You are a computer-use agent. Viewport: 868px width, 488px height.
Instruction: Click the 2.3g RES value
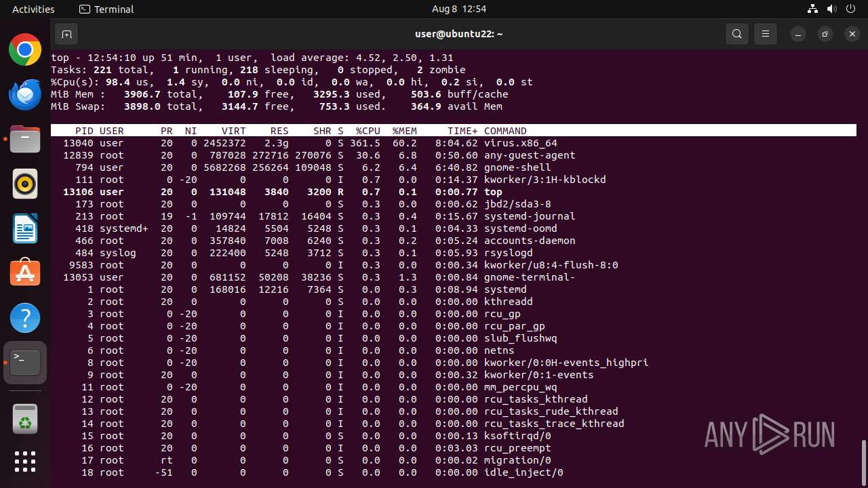click(x=276, y=143)
